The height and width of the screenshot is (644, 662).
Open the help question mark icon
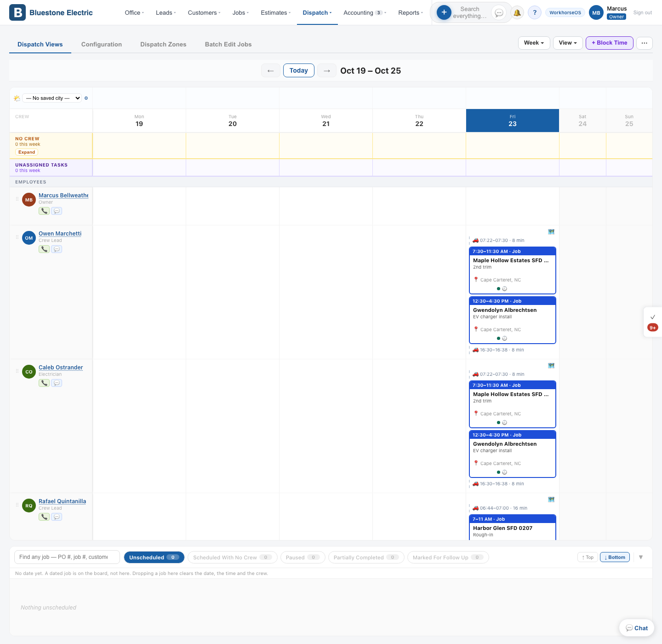[535, 13]
